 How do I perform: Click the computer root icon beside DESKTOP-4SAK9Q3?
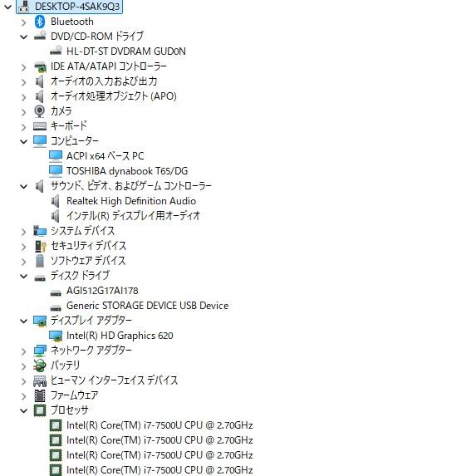pyautogui.click(x=24, y=7)
